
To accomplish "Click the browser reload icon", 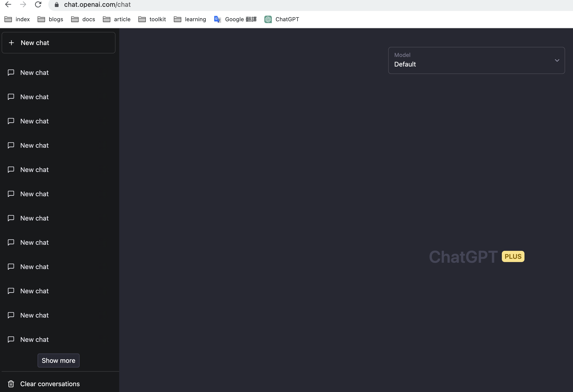I will coord(38,4).
